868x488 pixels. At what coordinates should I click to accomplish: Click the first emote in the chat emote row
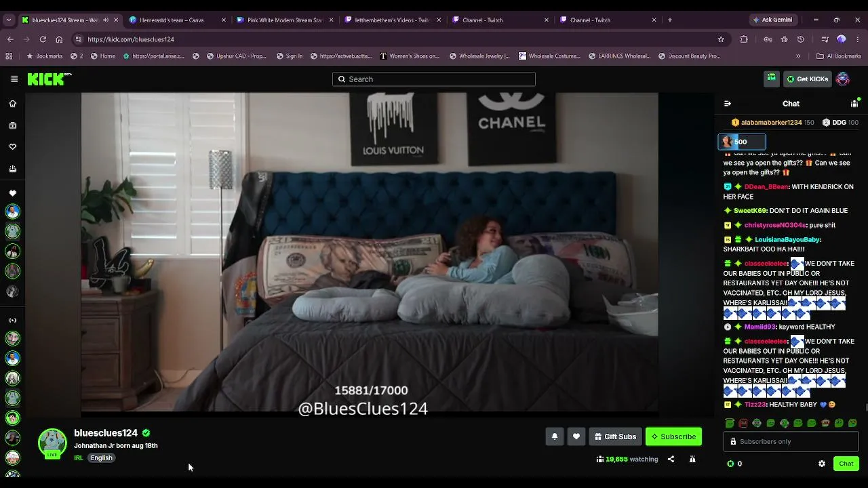pyautogui.click(x=730, y=423)
